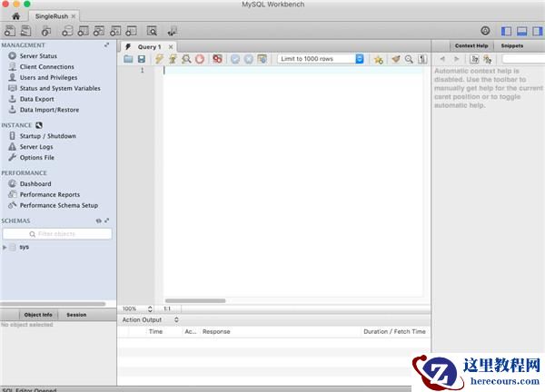Rollback transaction icon
The height and width of the screenshot is (392, 545).
coord(249,59)
